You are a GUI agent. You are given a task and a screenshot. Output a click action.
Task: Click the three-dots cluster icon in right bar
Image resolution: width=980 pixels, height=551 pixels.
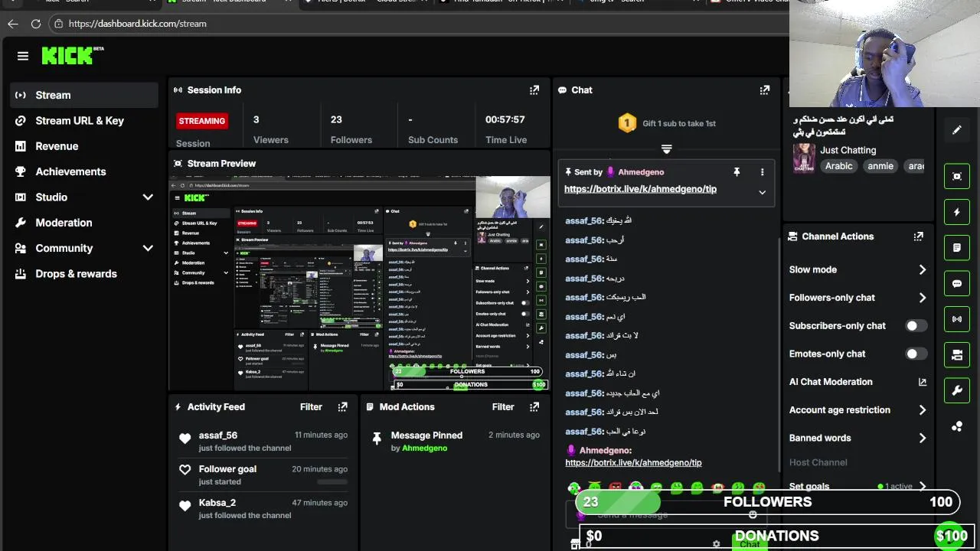point(957,426)
